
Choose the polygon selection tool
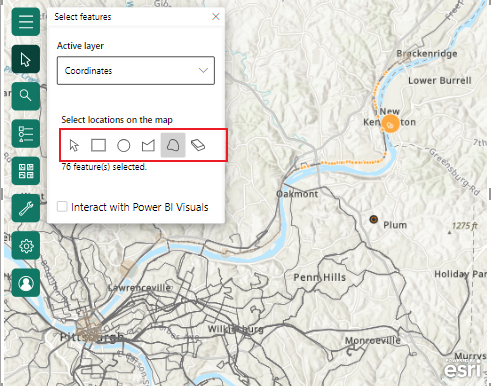pos(148,145)
